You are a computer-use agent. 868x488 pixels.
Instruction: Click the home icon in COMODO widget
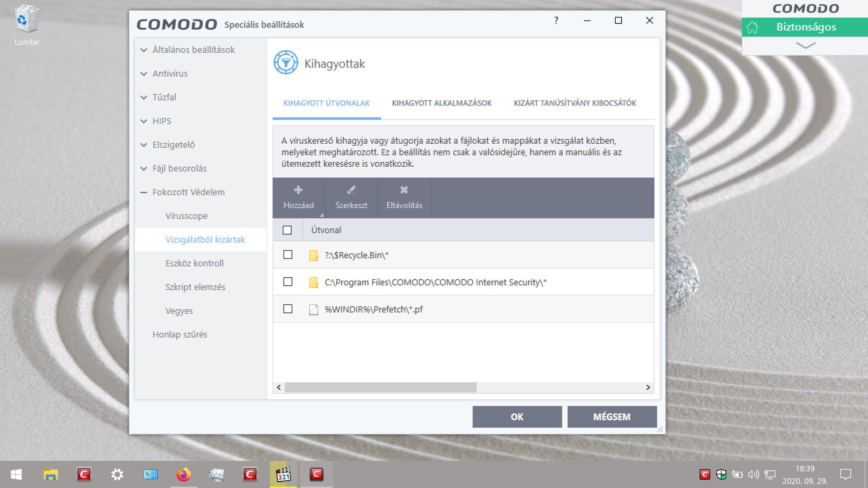click(752, 27)
